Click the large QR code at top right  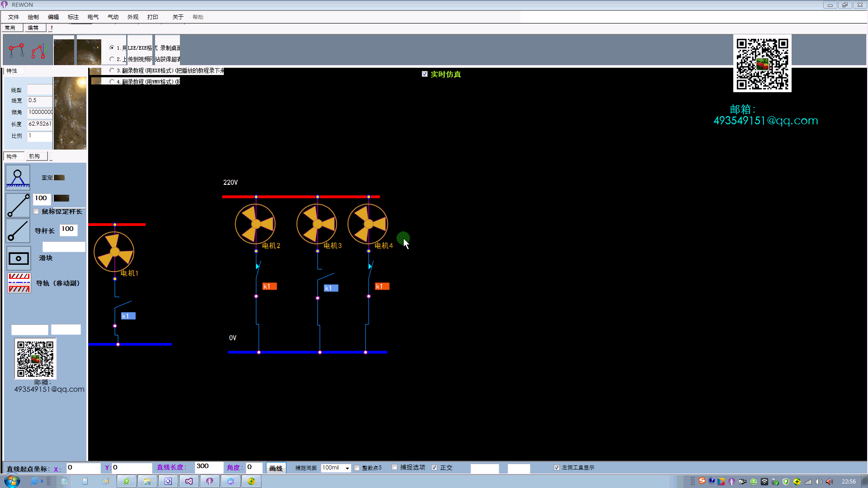pos(762,64)
